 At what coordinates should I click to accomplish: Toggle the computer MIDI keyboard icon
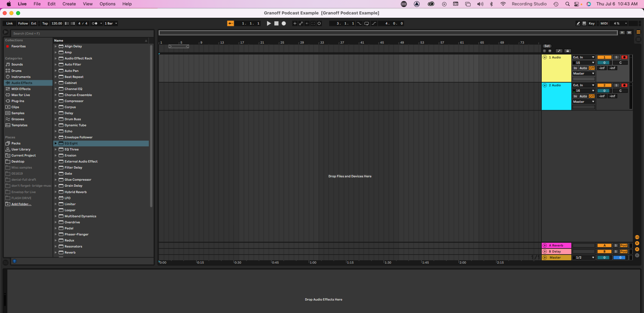pyautogui.click(x=584, y=24)
